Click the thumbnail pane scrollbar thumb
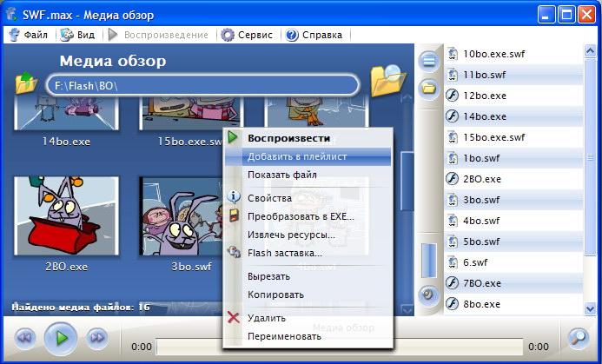The width and height of the screenshot is (602, 364). pos(407,181)
